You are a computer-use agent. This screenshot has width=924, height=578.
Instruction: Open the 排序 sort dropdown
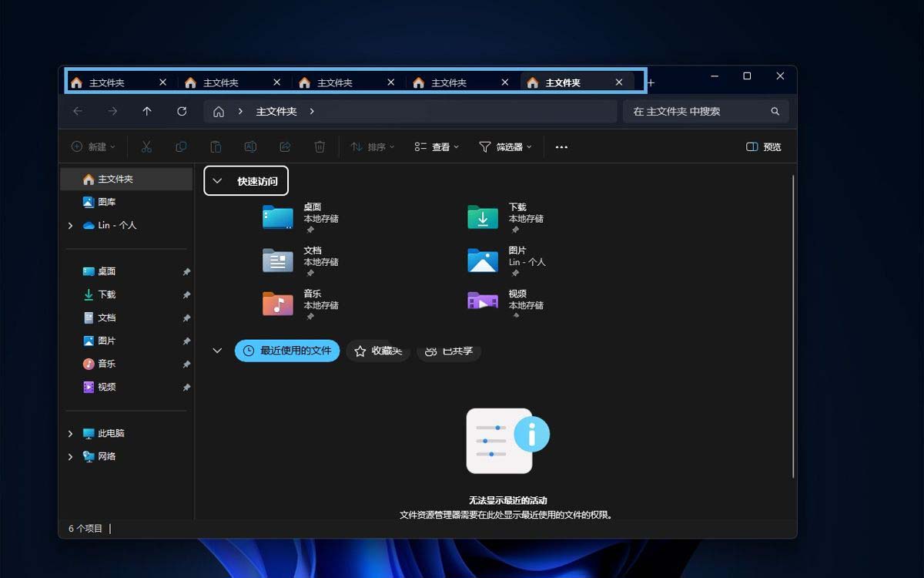[373, 146]
